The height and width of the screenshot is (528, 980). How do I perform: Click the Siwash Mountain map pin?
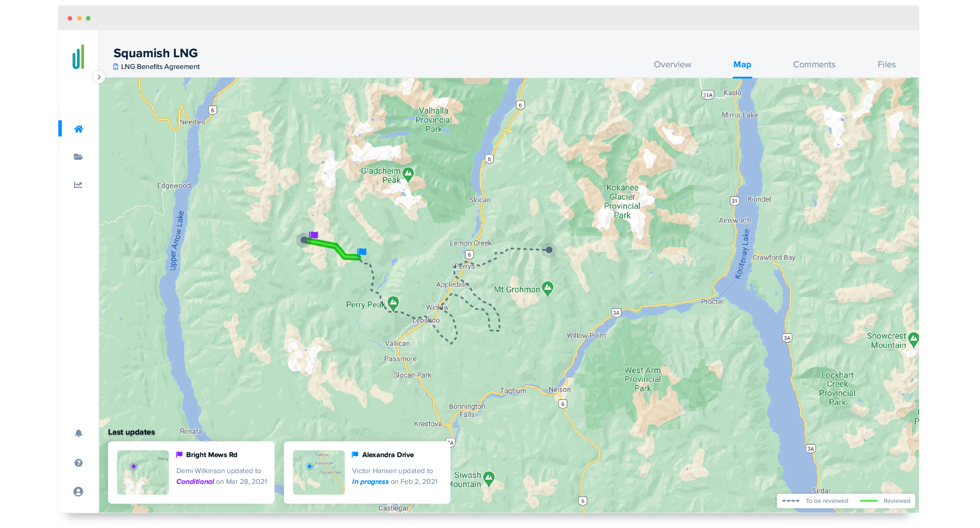coord(489,479)
